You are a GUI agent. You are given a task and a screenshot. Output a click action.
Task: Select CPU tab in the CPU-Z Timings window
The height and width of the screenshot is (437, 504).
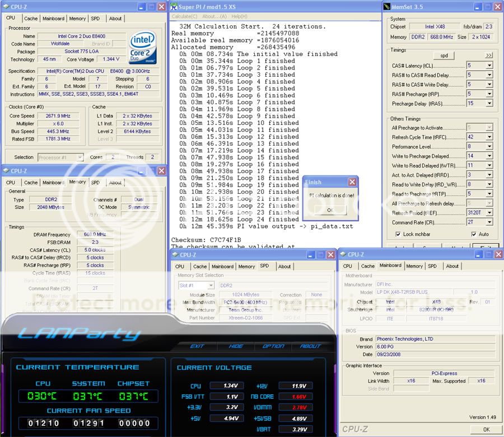[11, 183]
